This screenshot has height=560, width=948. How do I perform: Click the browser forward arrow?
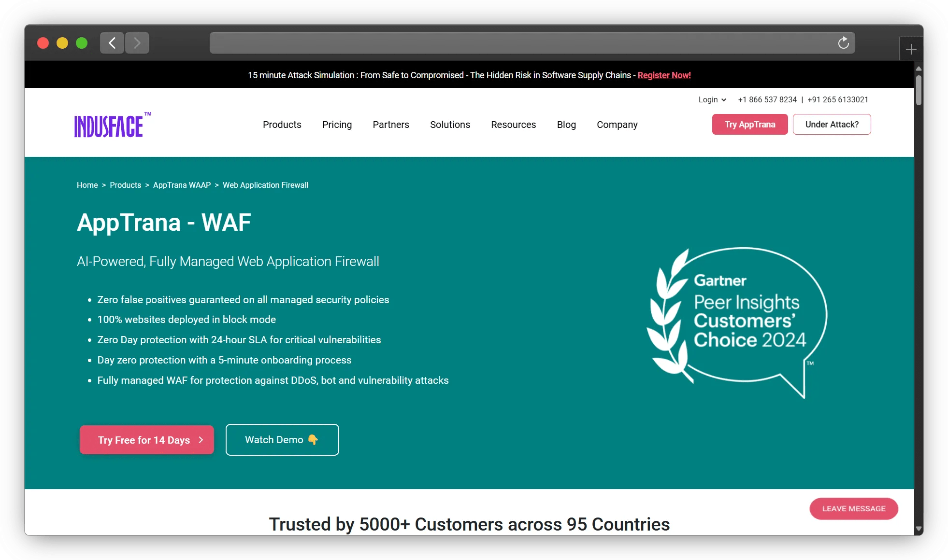tap(137, 43)
